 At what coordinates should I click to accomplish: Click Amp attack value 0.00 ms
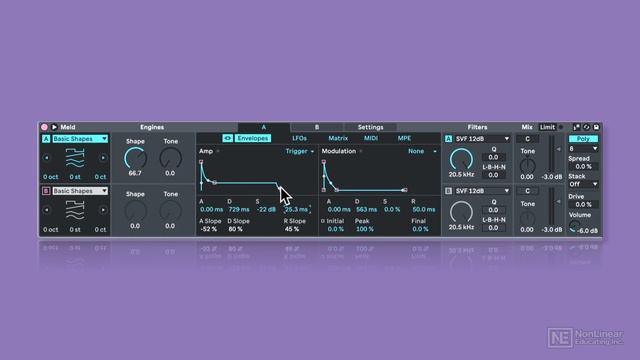click(x=211, y=209)
